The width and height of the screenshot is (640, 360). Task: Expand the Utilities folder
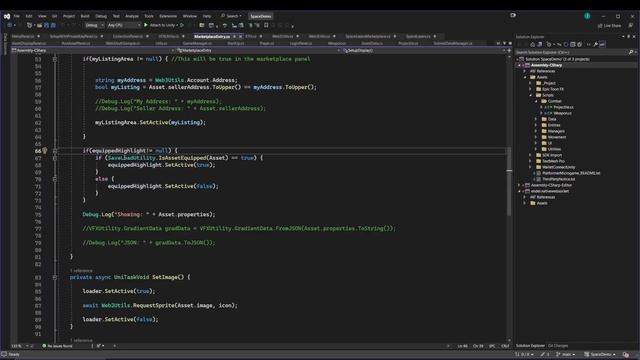[536, 149]
